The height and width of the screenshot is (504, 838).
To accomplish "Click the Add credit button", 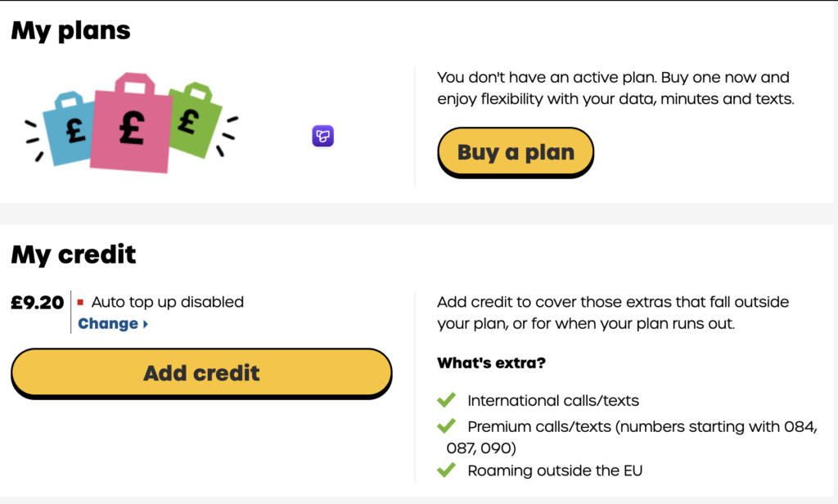I will (201, 373).
